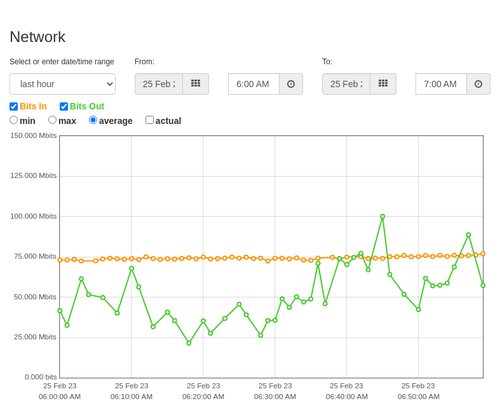500x403 pixels.
Task: Click the '100.000 Mbits' axis label
Action: 33,216
